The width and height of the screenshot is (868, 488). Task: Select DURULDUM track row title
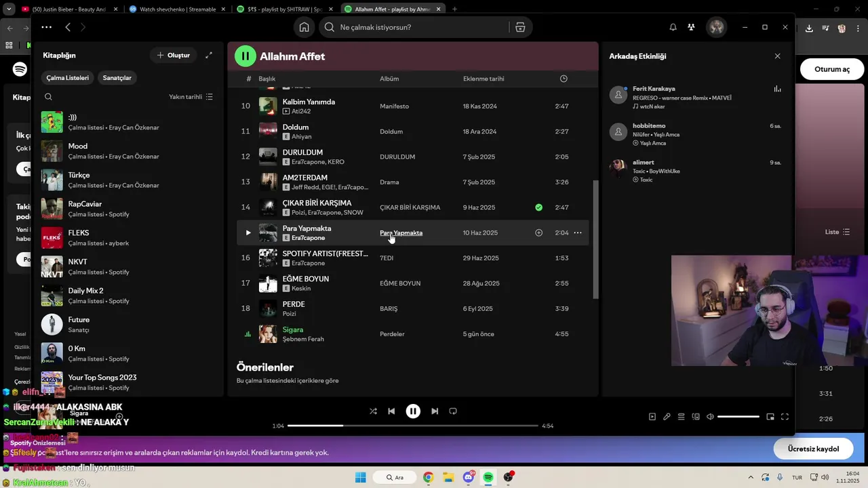coord(302,152)
